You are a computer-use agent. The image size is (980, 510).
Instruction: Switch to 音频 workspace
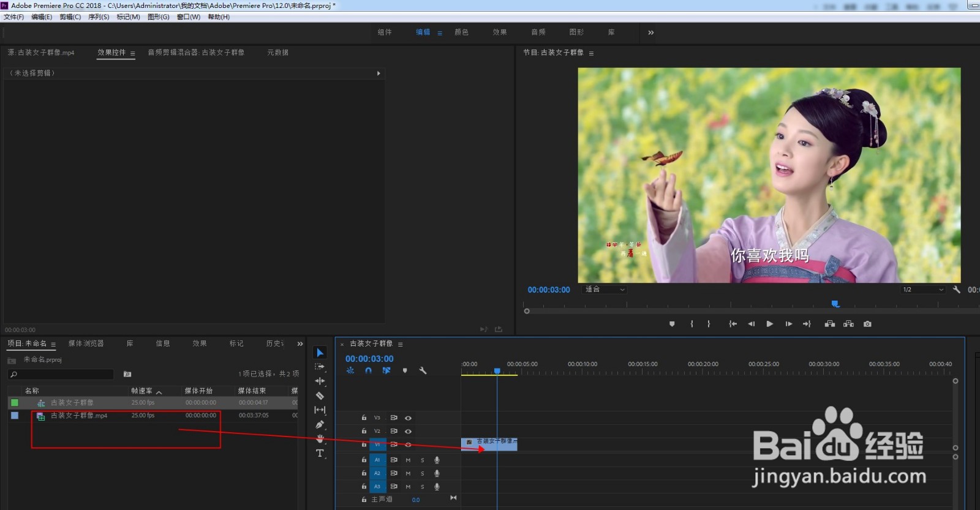pos(538,32)
